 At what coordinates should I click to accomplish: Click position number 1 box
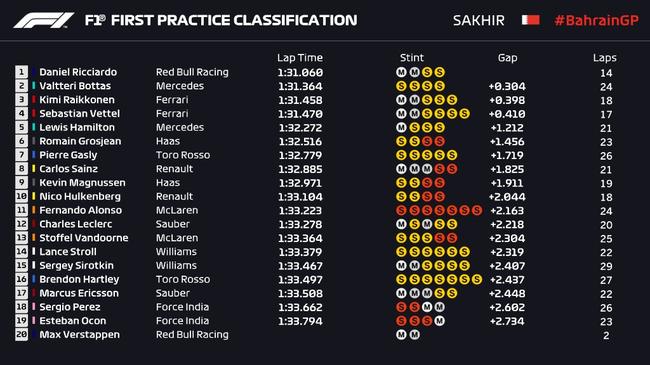22,72
